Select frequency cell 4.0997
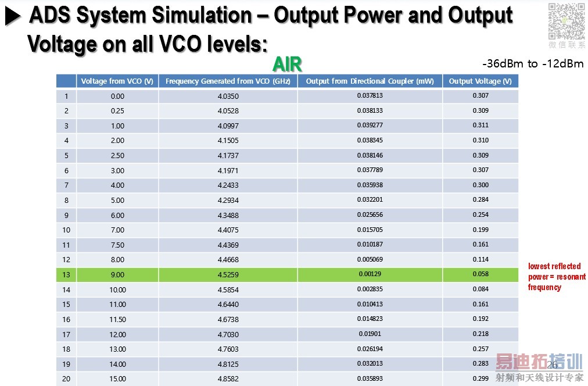 (228, 126)
